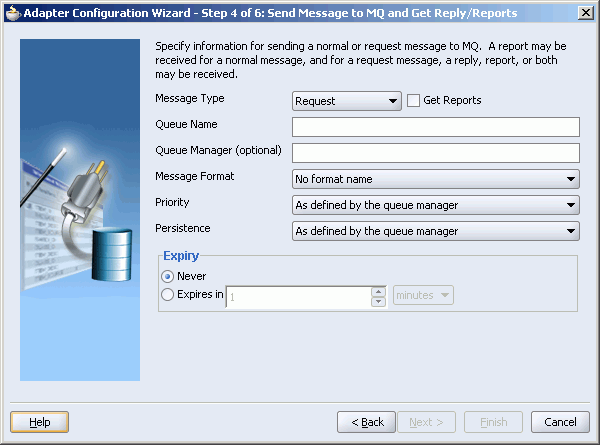Enable the Get Reports checkbox

pos(413,101)
